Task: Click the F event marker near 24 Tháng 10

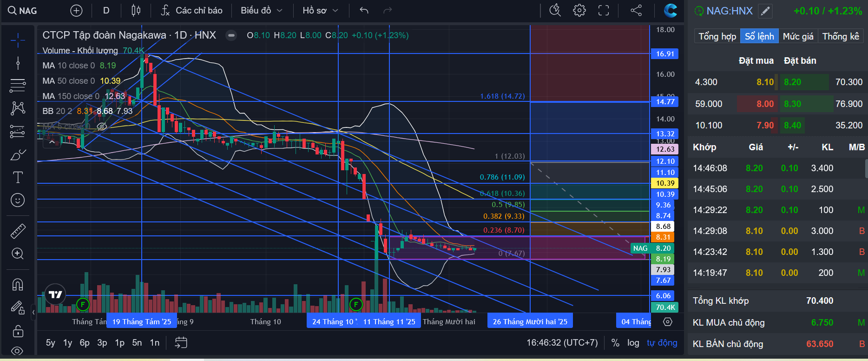Action: click(356, 305)
